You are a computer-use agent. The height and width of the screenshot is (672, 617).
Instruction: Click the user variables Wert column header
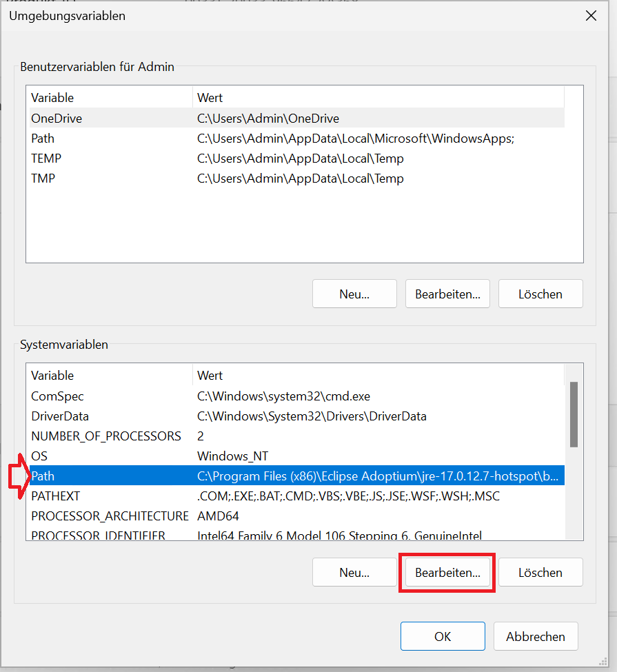(x=378, y=98)
